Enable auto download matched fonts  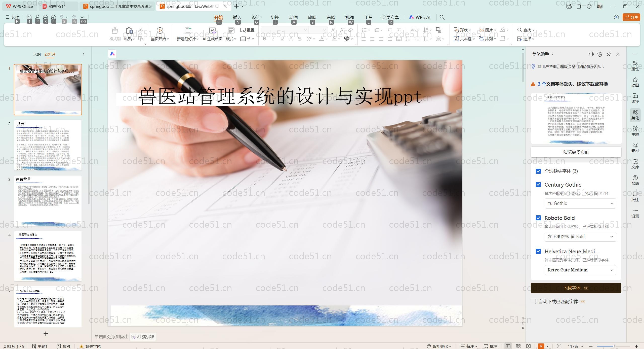(533, 301)
